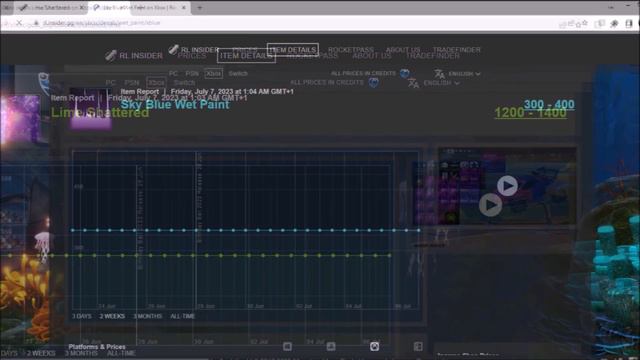Screen dimensions: 640x360
Task: Click last data point on the sky blue price line
Action: (x=419, y=230)
